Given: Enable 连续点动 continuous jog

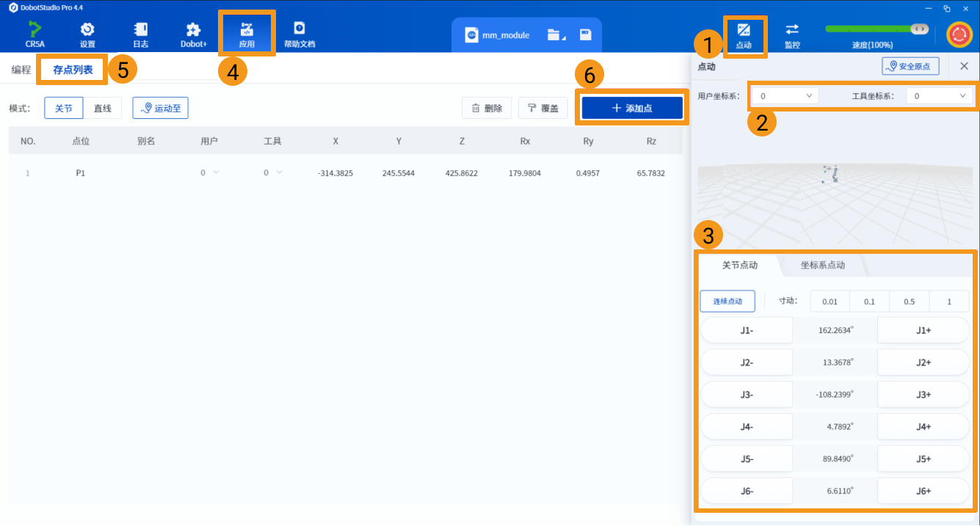Looking at the screenshot, I should pyautogui.click(x=727, y=302).
